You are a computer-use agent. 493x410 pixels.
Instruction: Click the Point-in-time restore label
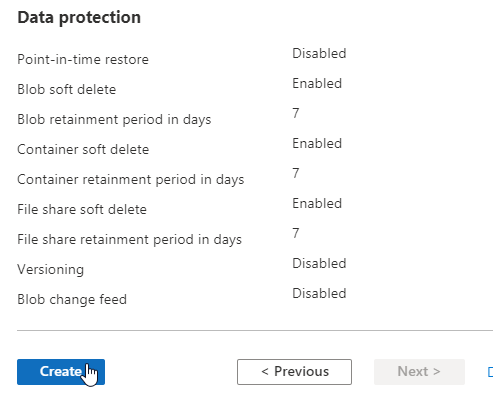tap(83, 59)
